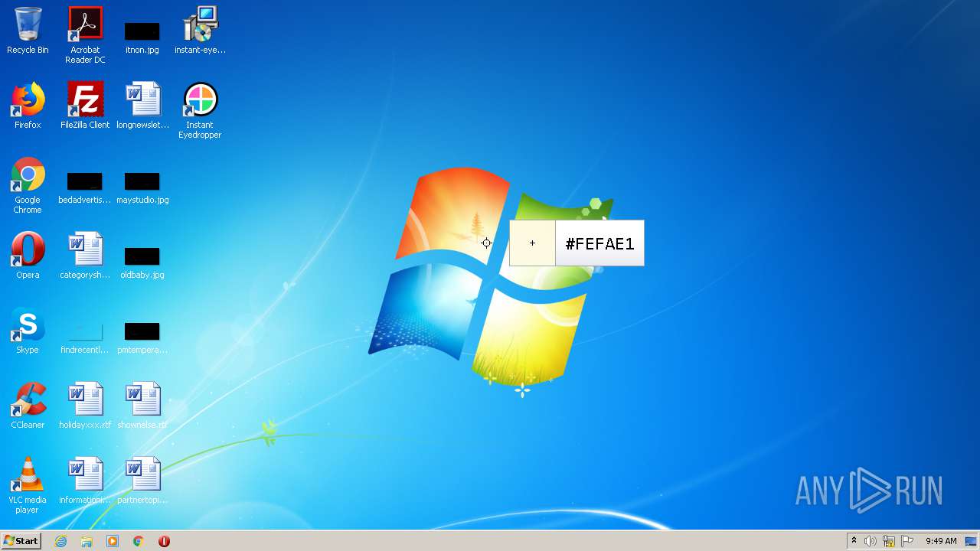Click the 9:49 AM clock
Viewport: 980px width, 551px height.
click(x=941, y=541)
